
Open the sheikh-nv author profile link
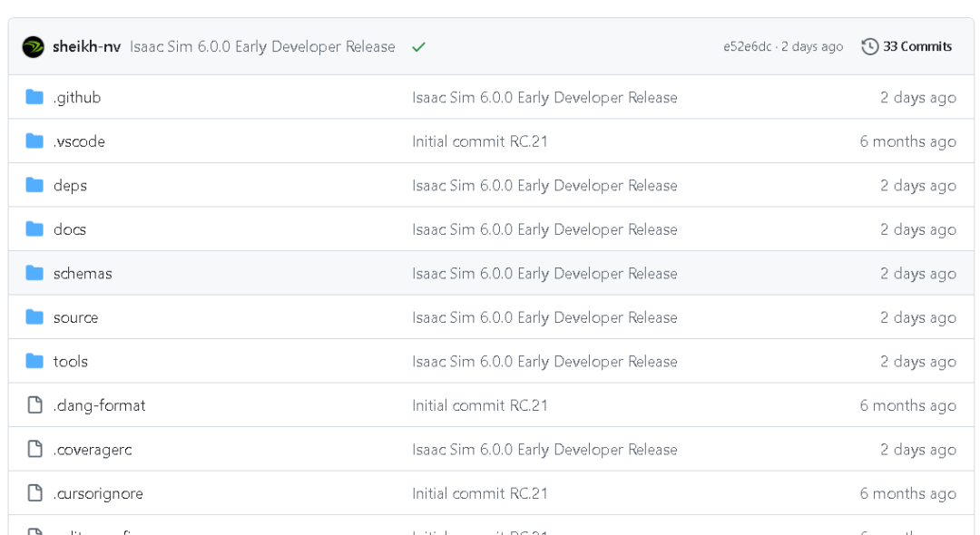click(x=86, y=46)
